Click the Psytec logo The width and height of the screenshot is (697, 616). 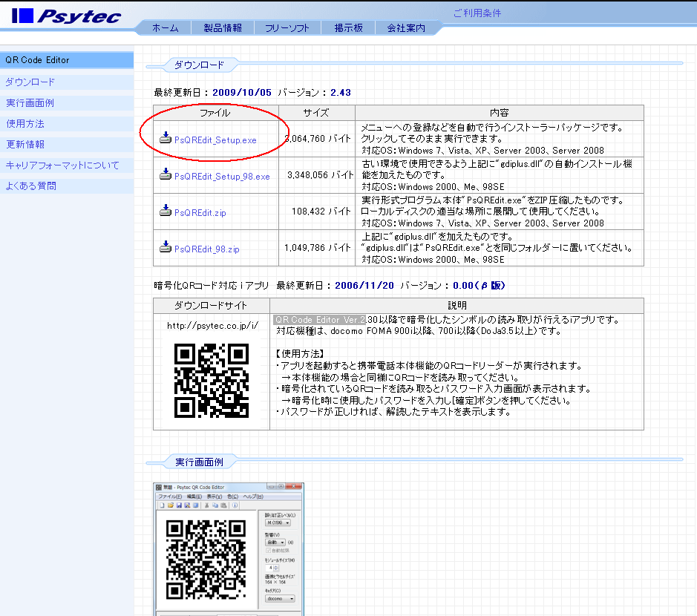coord(66,16)
